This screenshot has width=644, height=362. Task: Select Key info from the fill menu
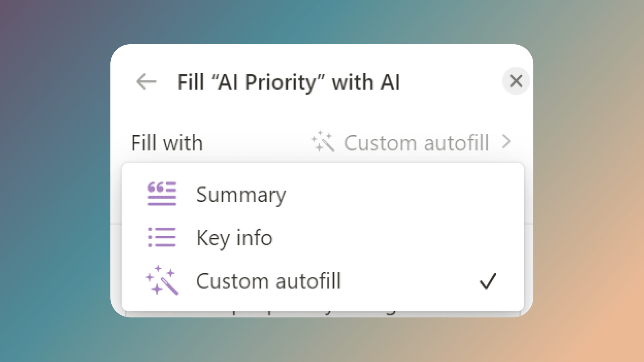pos(234,237)
